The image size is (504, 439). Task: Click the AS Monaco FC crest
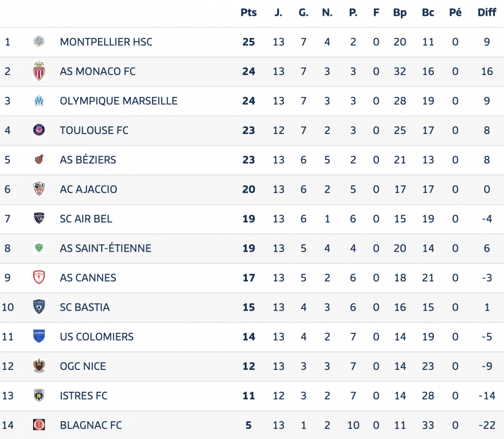click(x=39, y=71)
